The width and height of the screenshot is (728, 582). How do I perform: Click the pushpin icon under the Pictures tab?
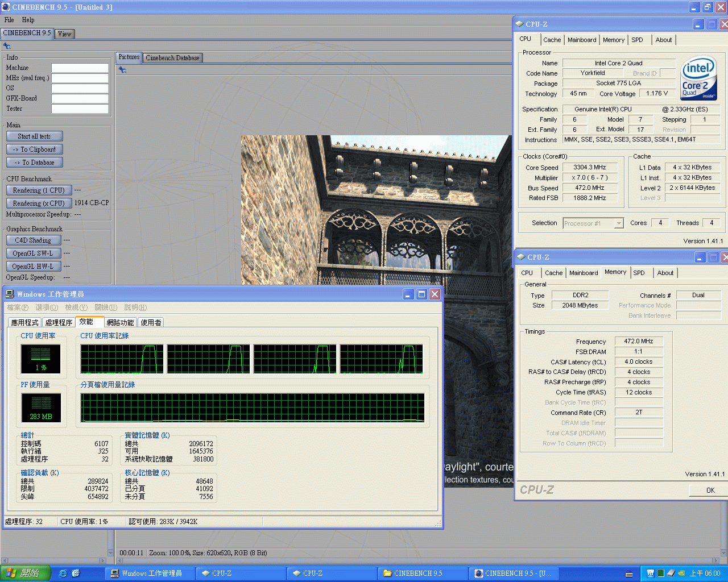click(122, 69)
